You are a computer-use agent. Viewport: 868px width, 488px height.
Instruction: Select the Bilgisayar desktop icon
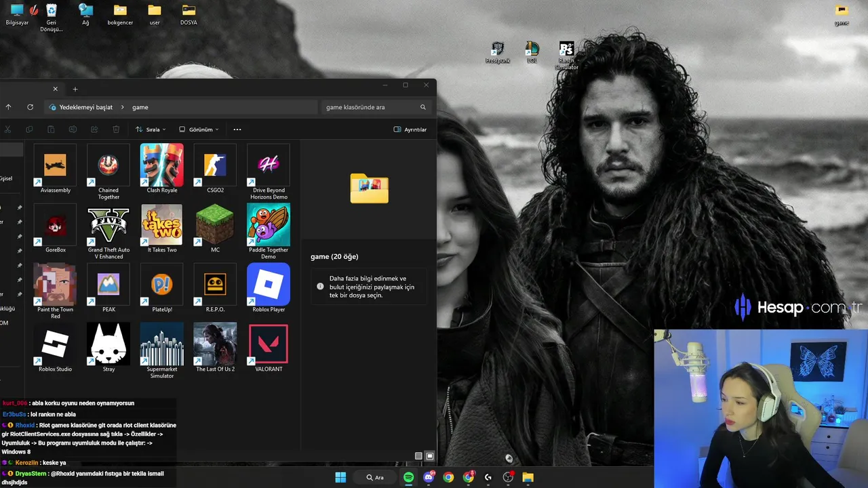(x=17, y=15)
